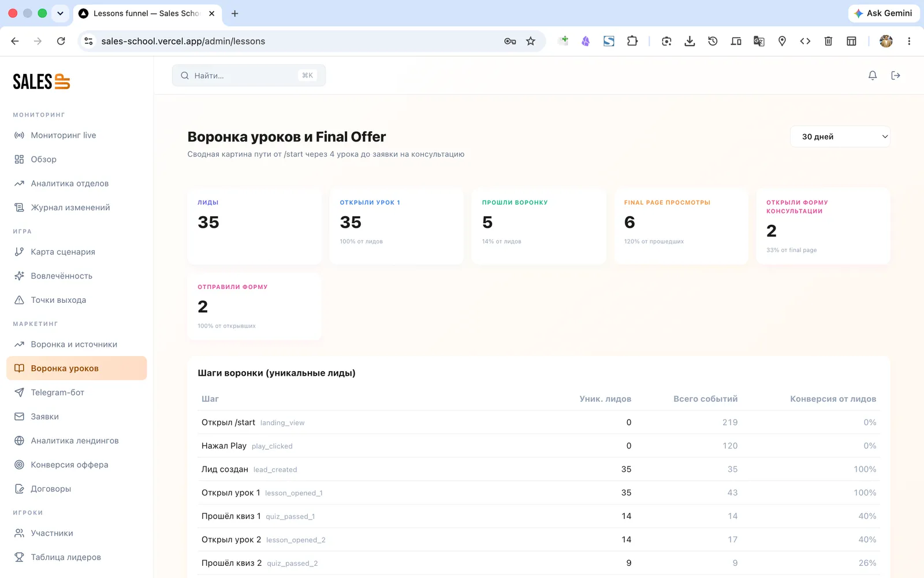This screenshot has height=578, width=924.
Task: Click the screenshot capture extension icon
Action: pos(666,41)
